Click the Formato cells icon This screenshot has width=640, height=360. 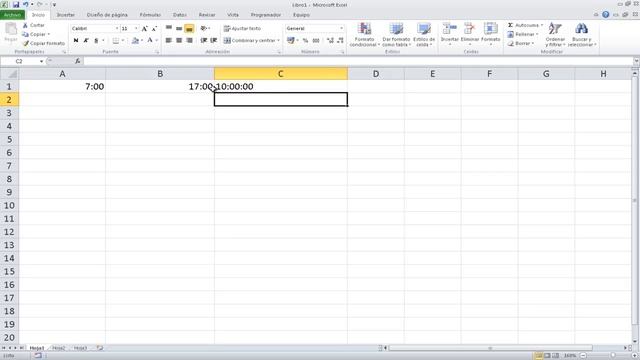tap(490, 29)
